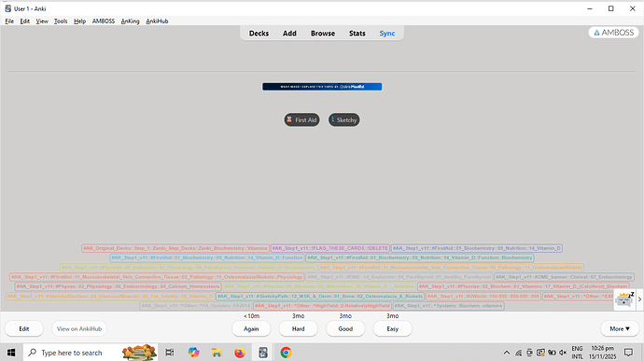Click the #SketchyPath 02_Osteomalacia_&_Rickets tag
The image size is (644, 361).
click(x=320, y=296)
